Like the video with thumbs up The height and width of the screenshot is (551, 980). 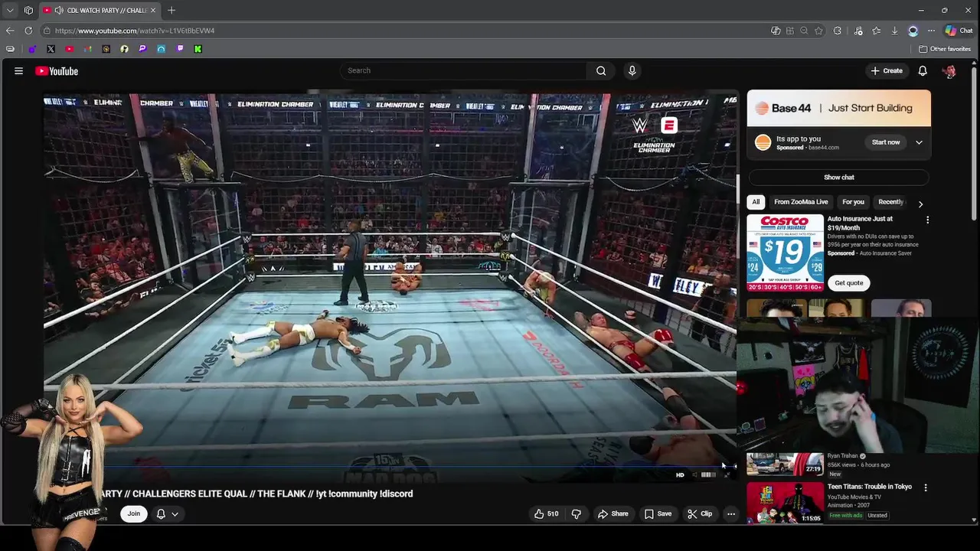pyautogui.click(x=547, y=514)
